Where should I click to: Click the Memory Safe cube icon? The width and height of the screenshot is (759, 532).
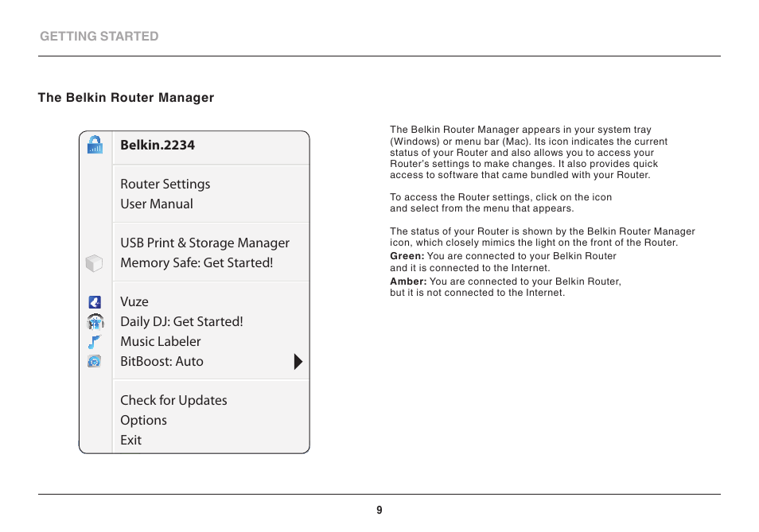[x=94, y=263]
